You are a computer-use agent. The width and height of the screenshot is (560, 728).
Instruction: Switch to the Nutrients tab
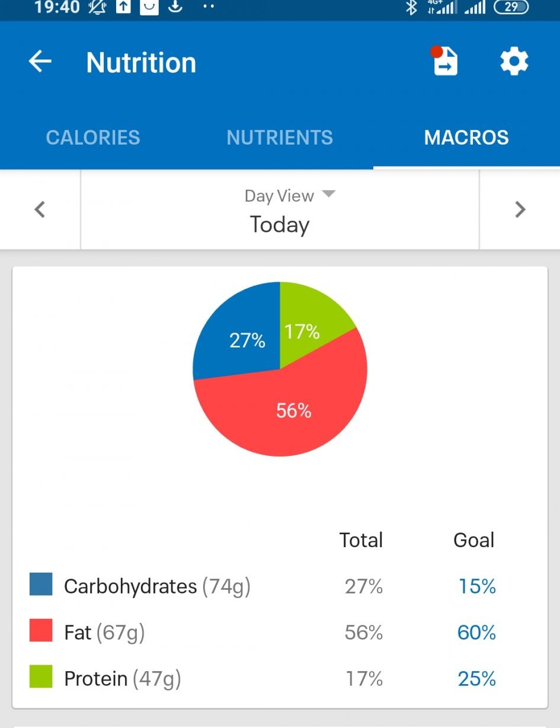(280, 138)
